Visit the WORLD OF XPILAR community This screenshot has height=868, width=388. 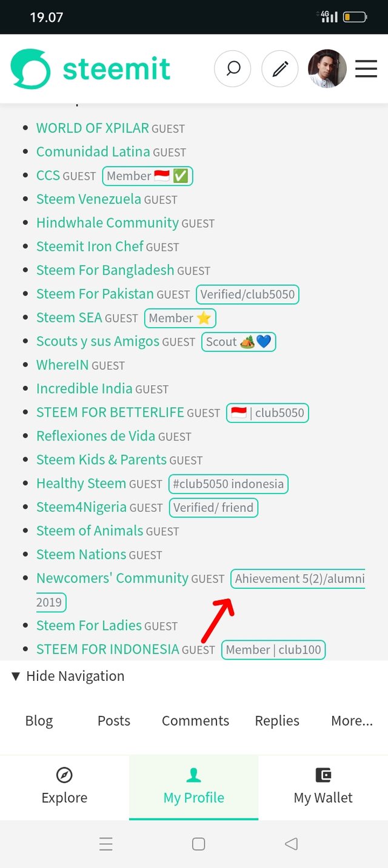tap(92, 128)
